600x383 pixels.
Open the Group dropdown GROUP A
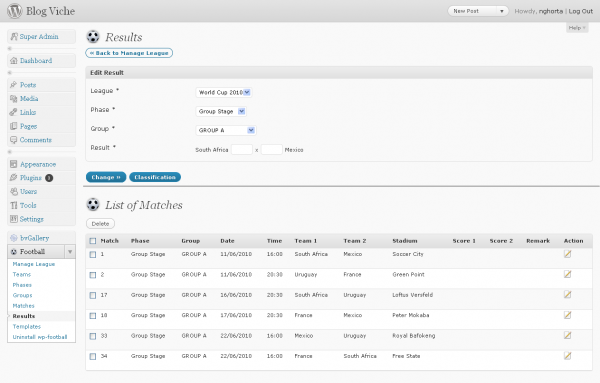coord(226,130)
